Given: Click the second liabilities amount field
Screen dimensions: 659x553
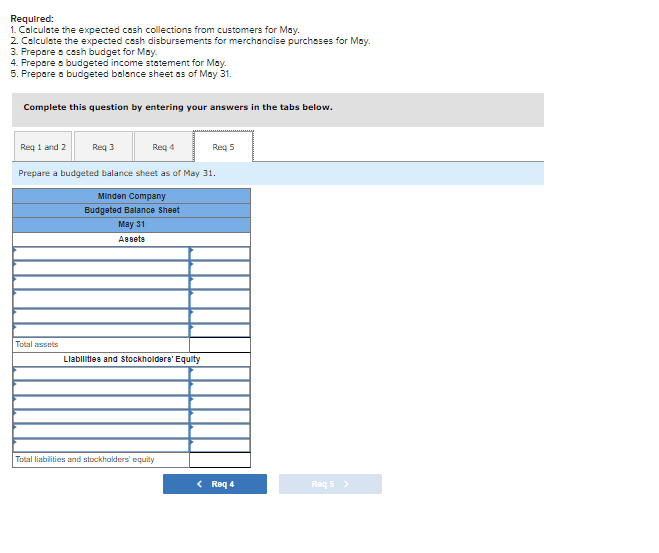Looking at the screenshot, I should [x=220, y=388].
